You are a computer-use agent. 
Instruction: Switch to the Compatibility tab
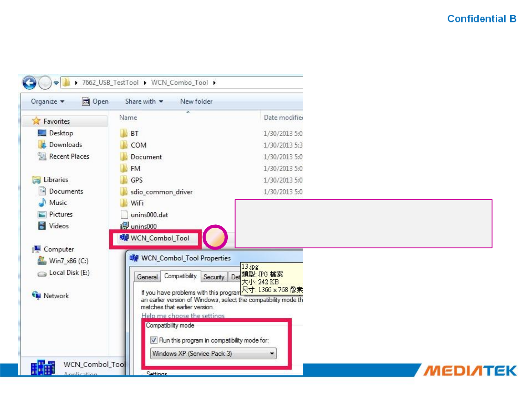click(181, 276)
